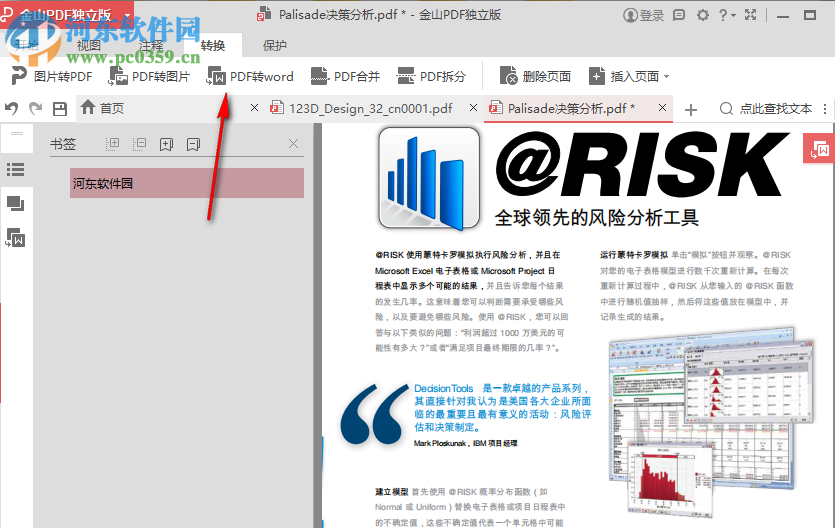
Task: Select the 河东软件园 bookmark
Action: tap(187, 183)
